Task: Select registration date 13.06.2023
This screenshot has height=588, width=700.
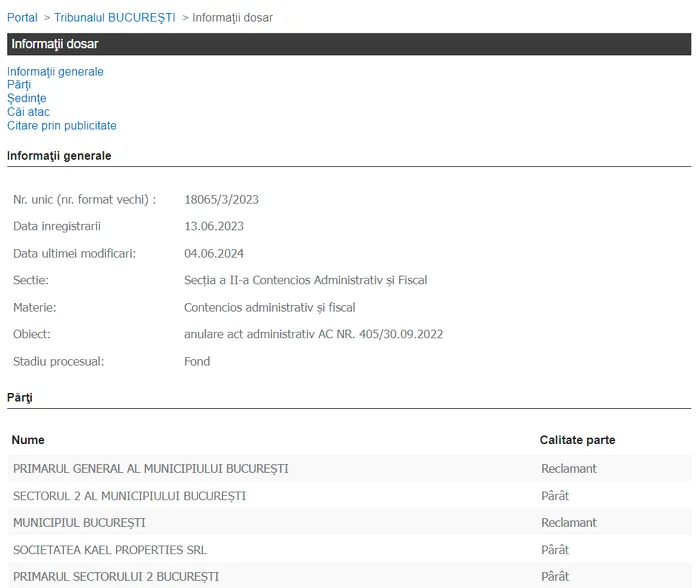Action: (214, 226)
